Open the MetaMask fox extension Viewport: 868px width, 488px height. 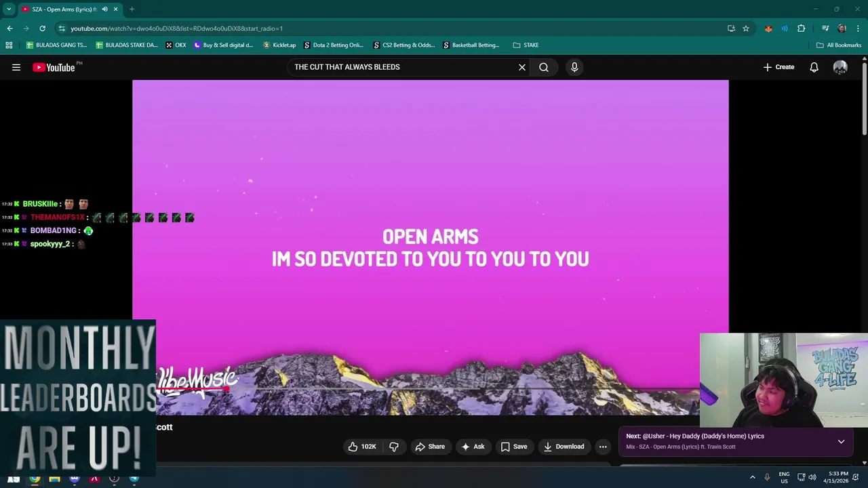point(768,28)
